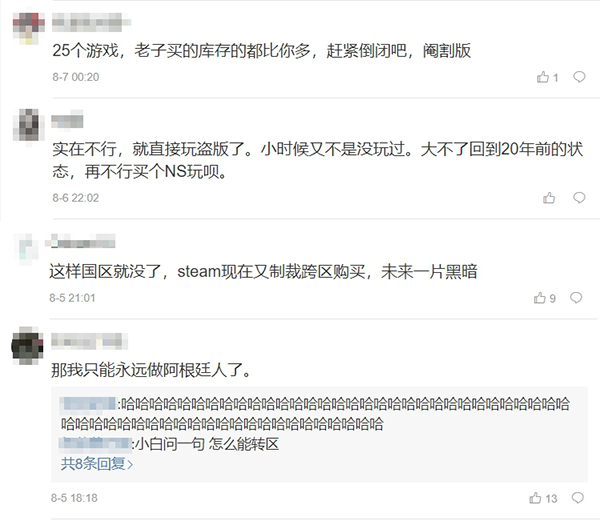Open username above the 25个游戏 comment

[x=91, y=22]
